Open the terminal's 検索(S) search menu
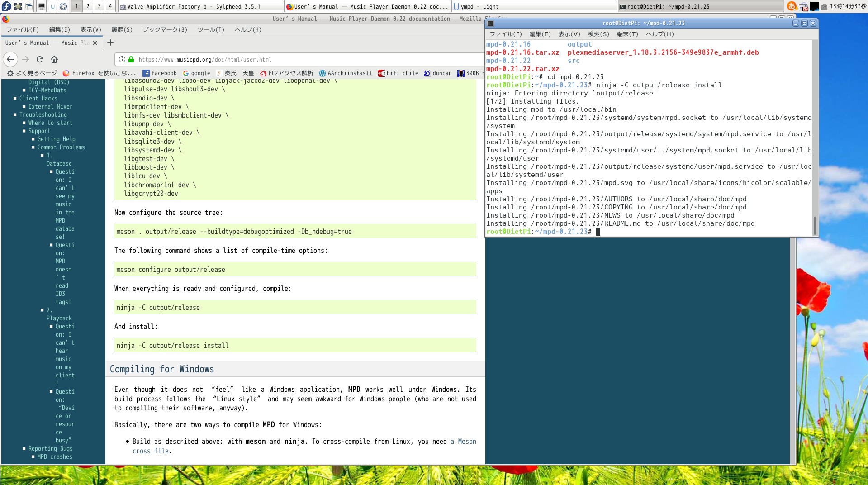The image size is (868, 485). pyautogui.click(x=598, y=34)
